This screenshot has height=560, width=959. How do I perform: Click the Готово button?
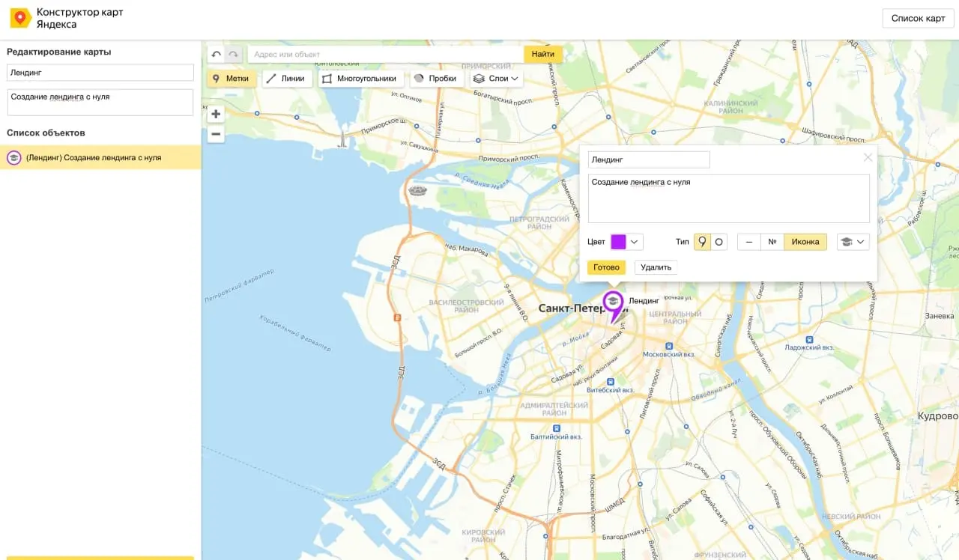[x=607, y=267]
